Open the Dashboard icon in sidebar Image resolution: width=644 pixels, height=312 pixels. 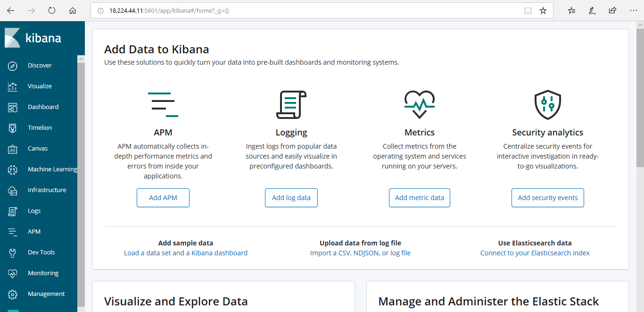click(13, 107)
